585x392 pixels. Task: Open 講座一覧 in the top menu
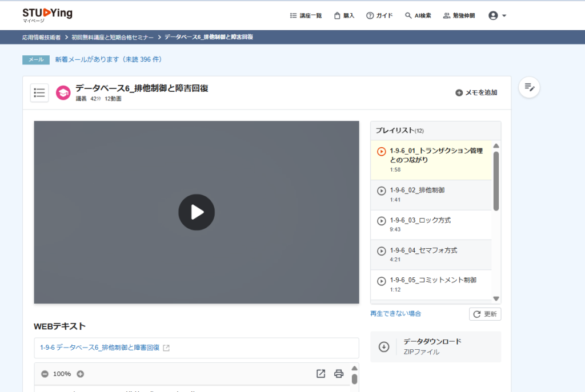306,16
